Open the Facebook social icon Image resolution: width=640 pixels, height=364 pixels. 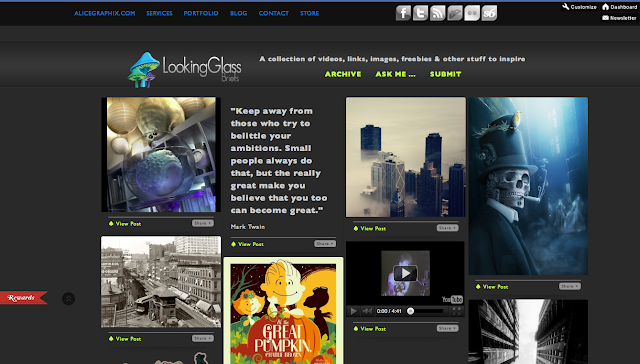click(403, 13)
